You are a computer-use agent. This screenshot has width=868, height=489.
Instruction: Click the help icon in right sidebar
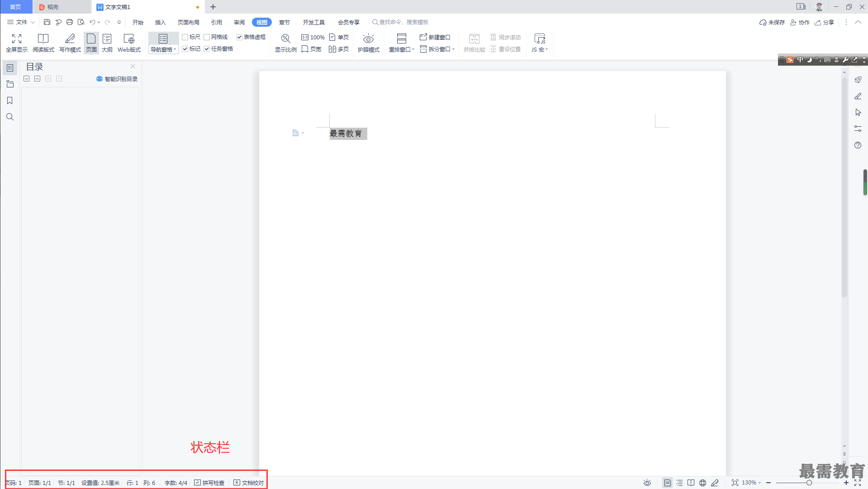tap(858, 145)
